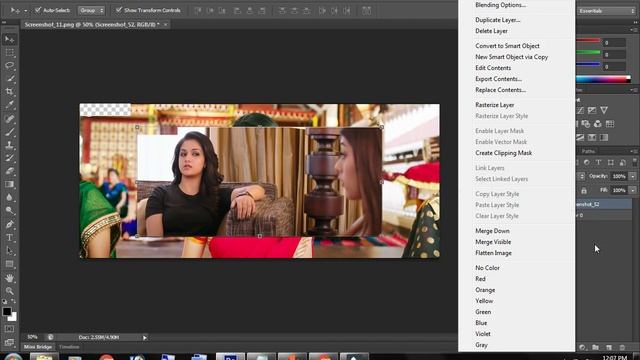Choose Merge Down from context menu
Viewport: 640px width, 360px height.
(492, 231)
